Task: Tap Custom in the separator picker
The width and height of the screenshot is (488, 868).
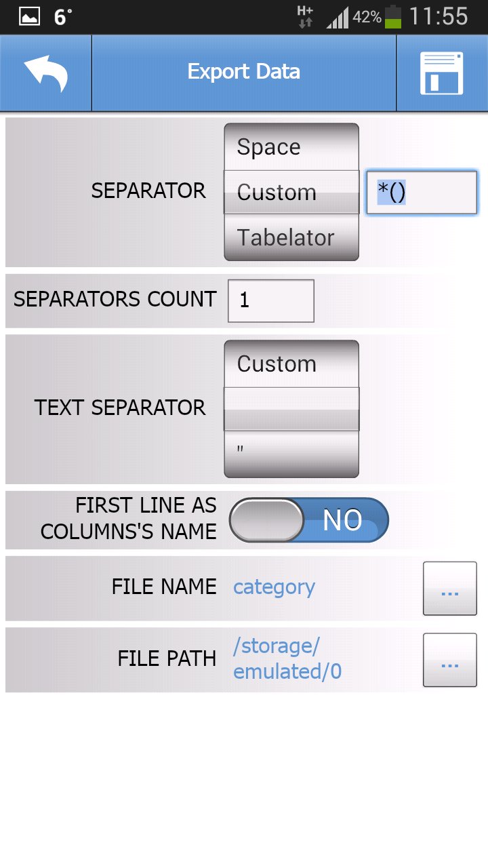Action: point(291,193)
